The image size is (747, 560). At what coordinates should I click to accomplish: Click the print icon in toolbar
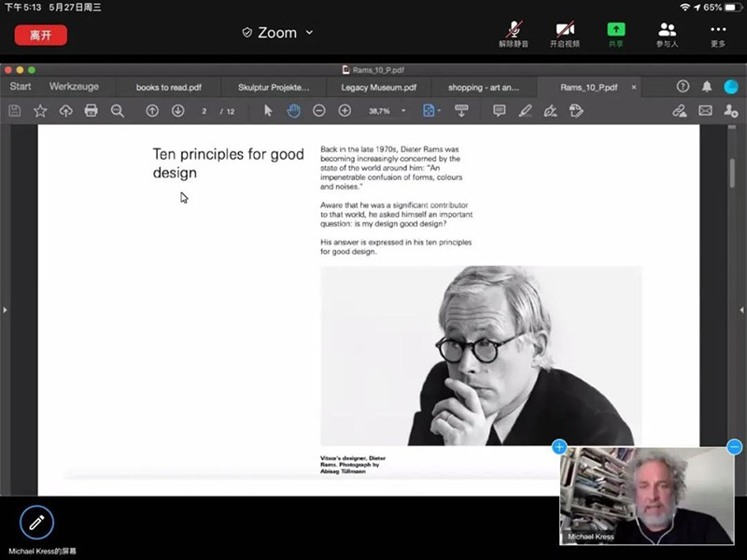[x=91, y=111]
